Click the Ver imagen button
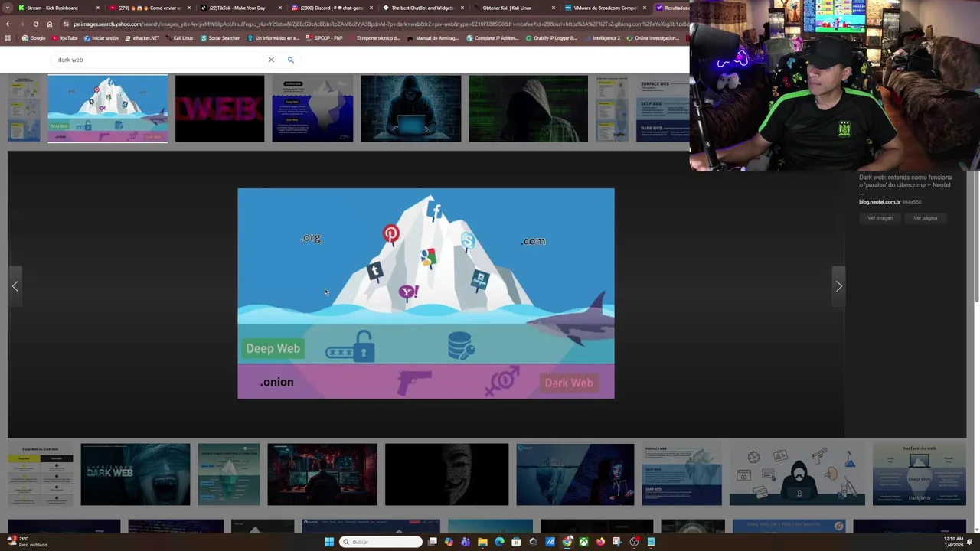 pos(880,218)
